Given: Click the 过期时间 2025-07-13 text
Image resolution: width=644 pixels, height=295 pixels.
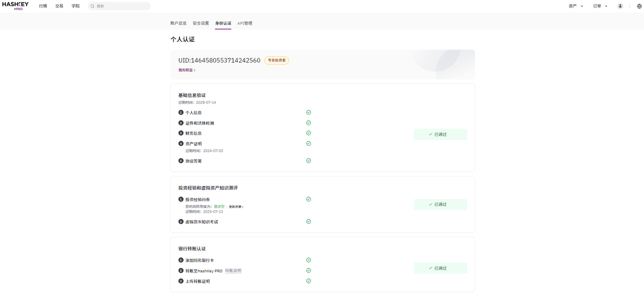Looking at the screenshot, I should [204, 212].
